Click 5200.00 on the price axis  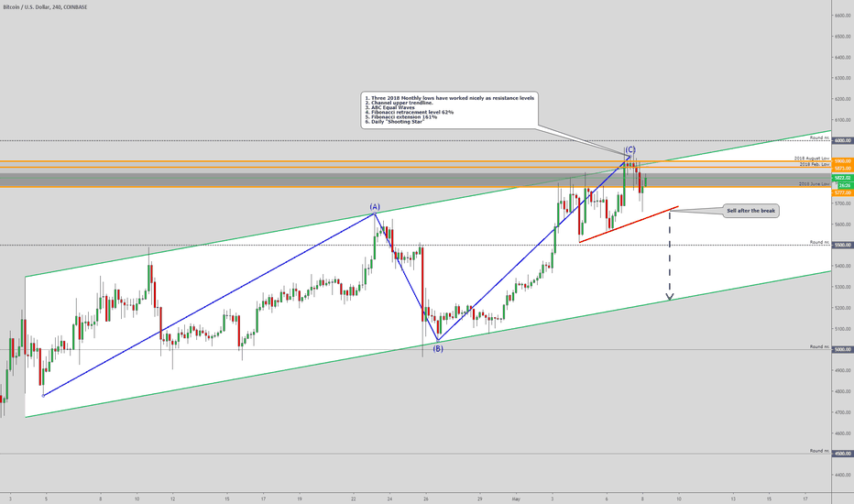[843, 308]
